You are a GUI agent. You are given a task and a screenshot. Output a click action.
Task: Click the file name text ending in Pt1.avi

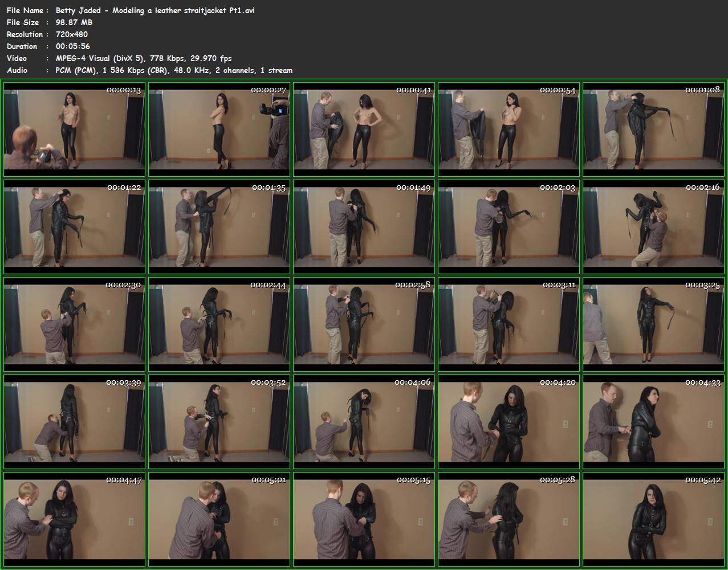pyautogui.click(x=155, y=10)
